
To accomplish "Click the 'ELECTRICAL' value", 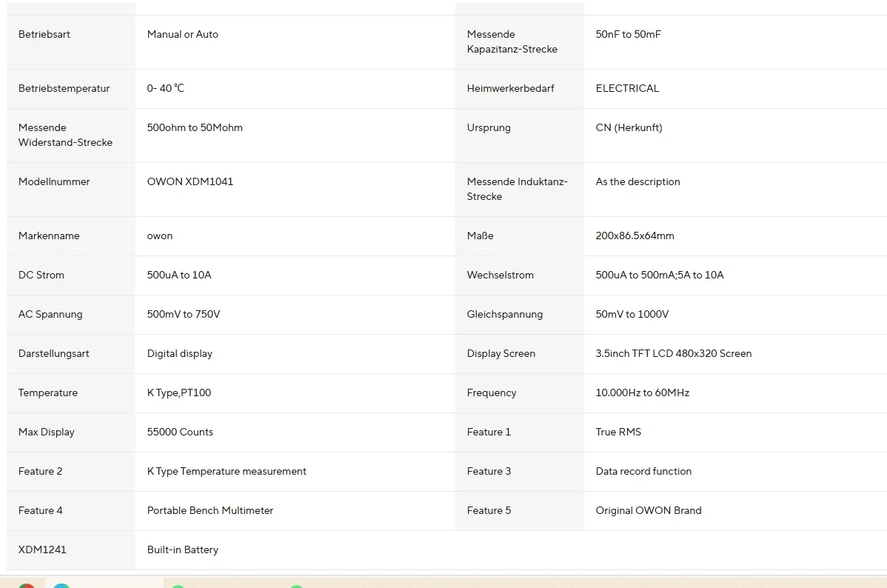I will (627, 88).
